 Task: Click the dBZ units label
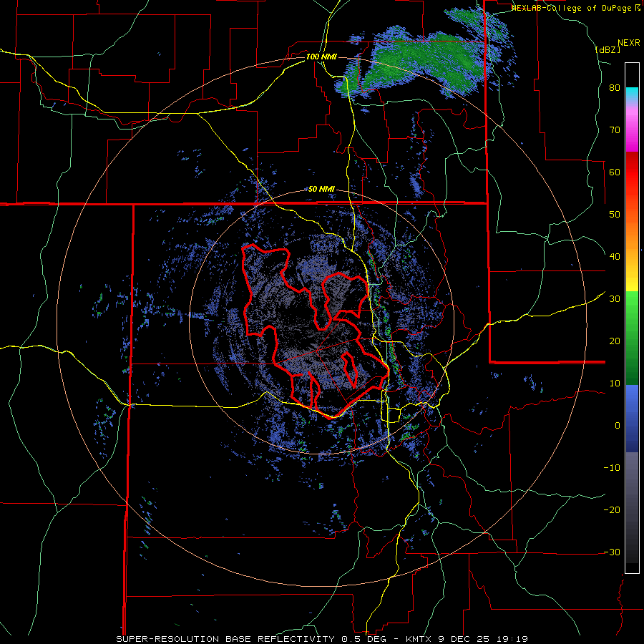[608, 49]
